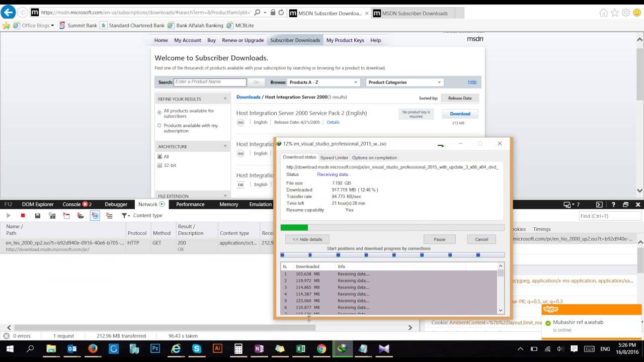The width and height of the screenshot is (644, 362).
Task: Check the 32-bit architecture checkbox
Action: (x=159, y=165)
